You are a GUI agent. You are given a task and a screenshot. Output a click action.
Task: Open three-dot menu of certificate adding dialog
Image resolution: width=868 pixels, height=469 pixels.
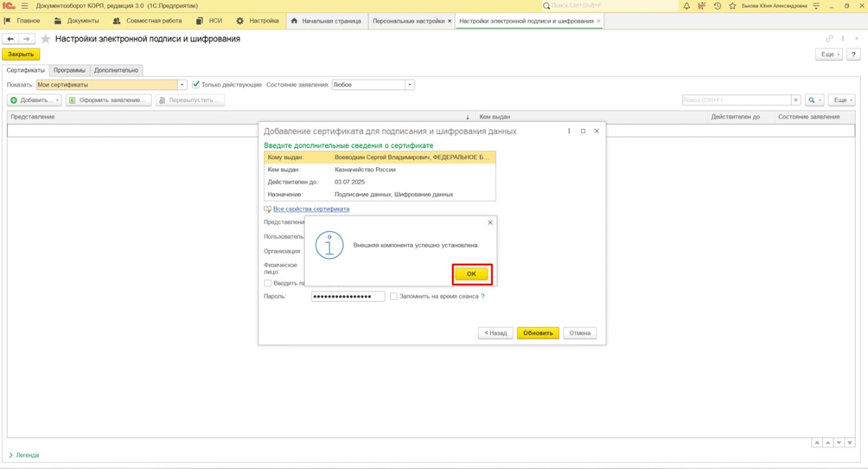569,132
